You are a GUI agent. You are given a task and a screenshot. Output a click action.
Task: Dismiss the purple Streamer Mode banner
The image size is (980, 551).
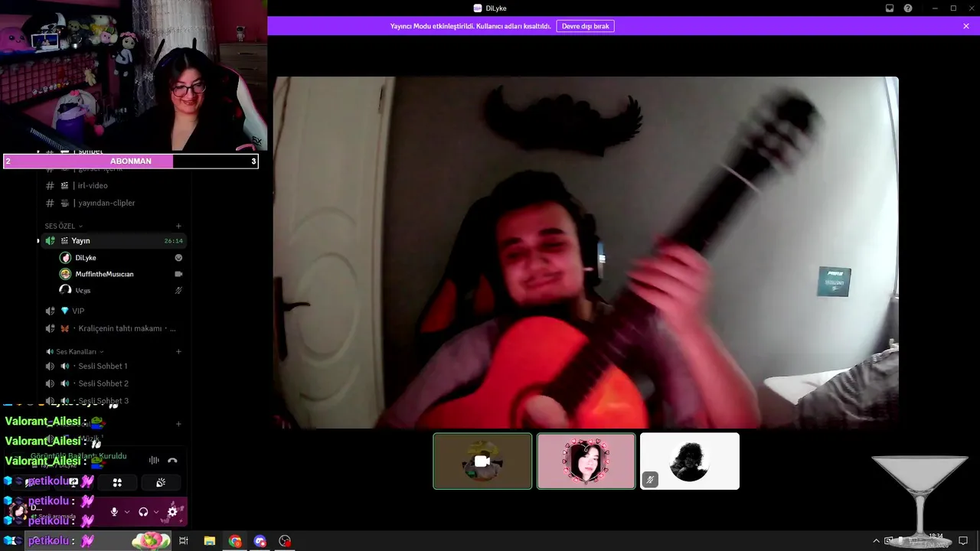[x=966, y=26]
